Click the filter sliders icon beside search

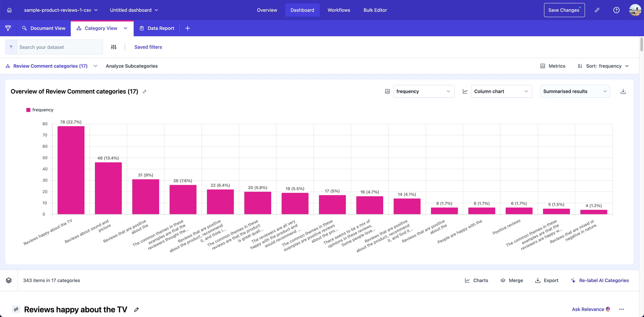(x=114, y=47)
